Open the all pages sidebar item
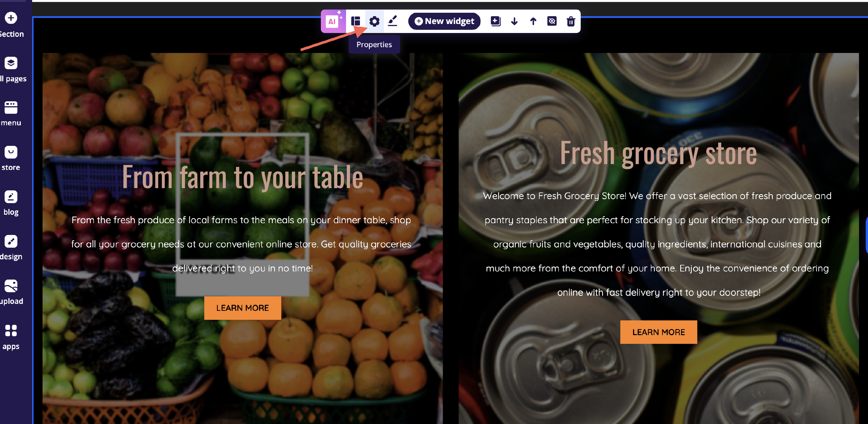 12,69
